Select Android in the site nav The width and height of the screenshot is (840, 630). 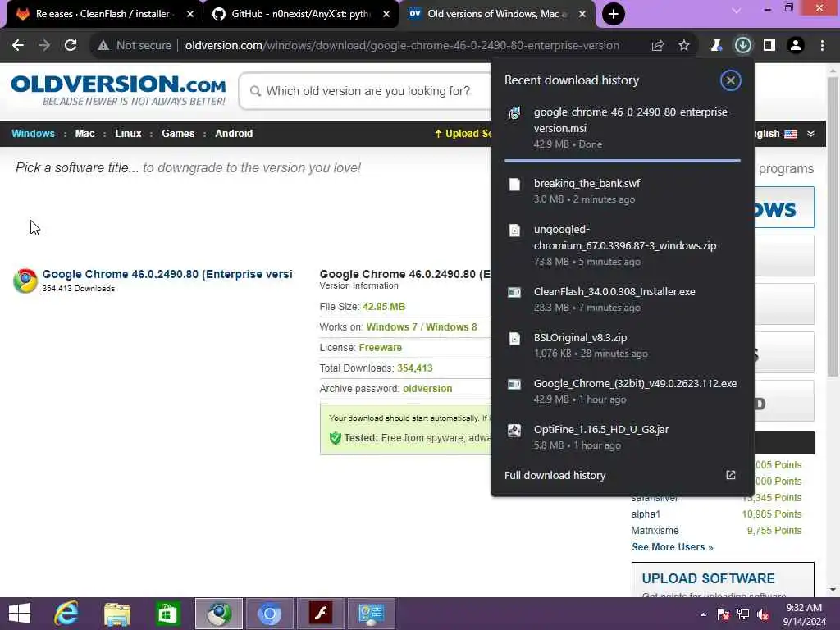point(234,134)
